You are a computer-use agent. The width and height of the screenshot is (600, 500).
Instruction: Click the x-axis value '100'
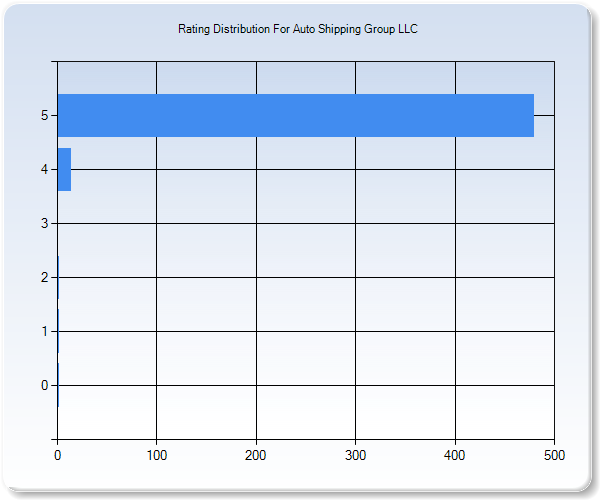(x=157, y=455)
